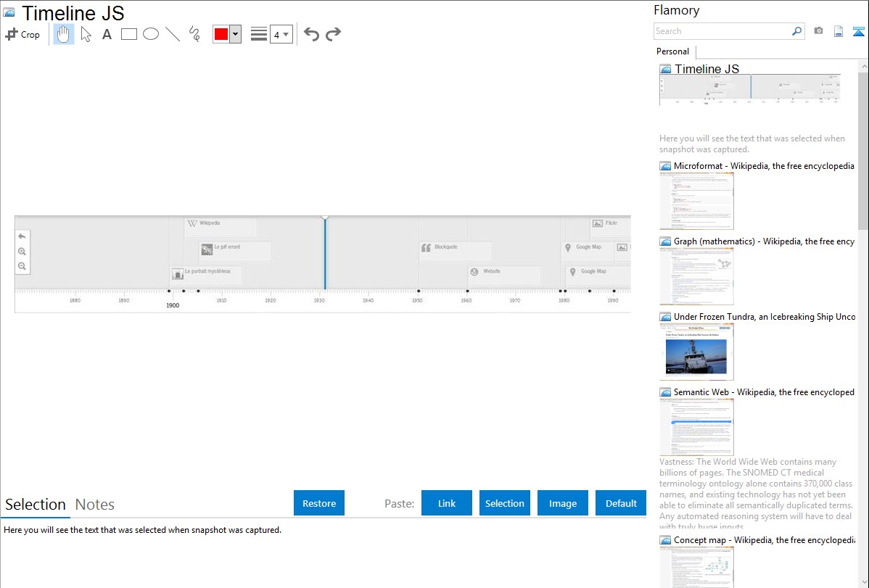
Task: Select the Concept map Wikipedia snapshot title
Action: tap(764, 539)
